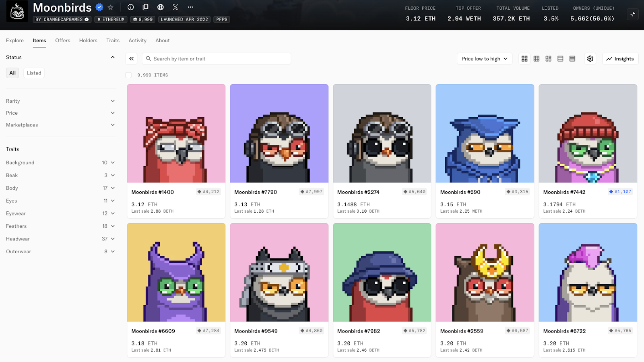Open the Insights panel
The width and height of the screenshot is (644, 362).
pos(620,59)
